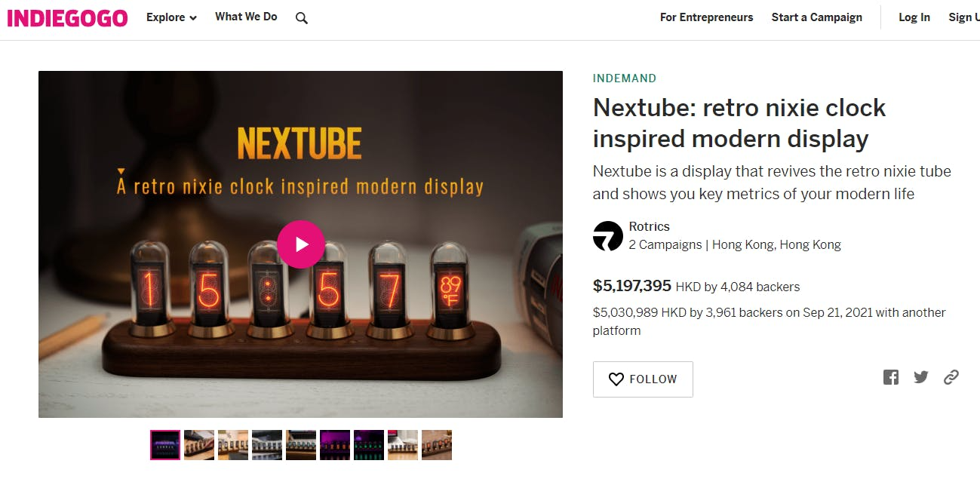Select the first gallery thumbnail
The image size is (980, 482).
click(165, 445)
